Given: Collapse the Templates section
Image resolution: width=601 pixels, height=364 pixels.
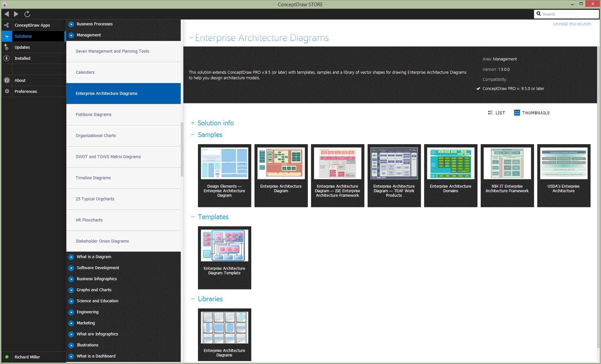Looking at the screenshot, I should point(193,217).
